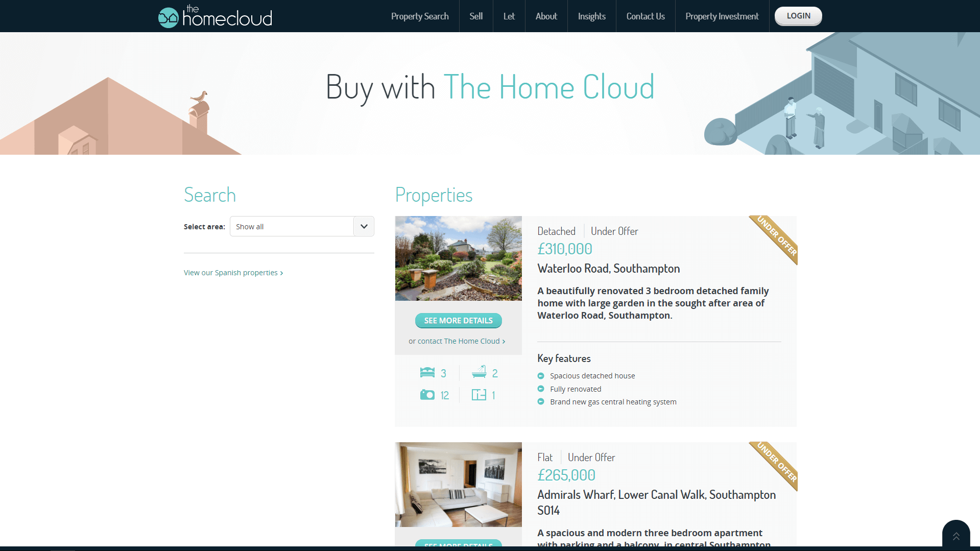
Task: Click the bathroom bathtub icon
Action: (479, 372)
